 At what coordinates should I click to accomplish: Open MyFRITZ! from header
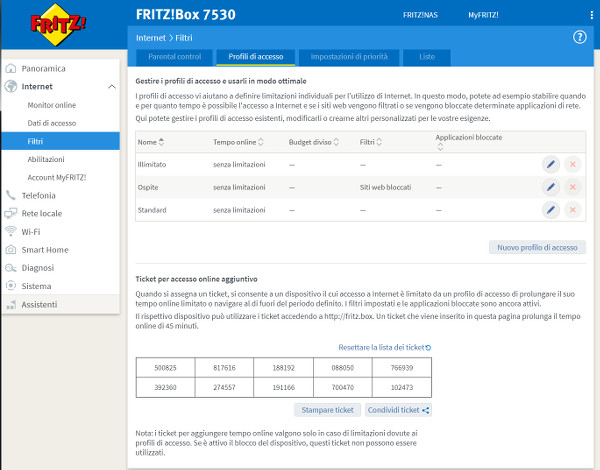pos(483,15)
